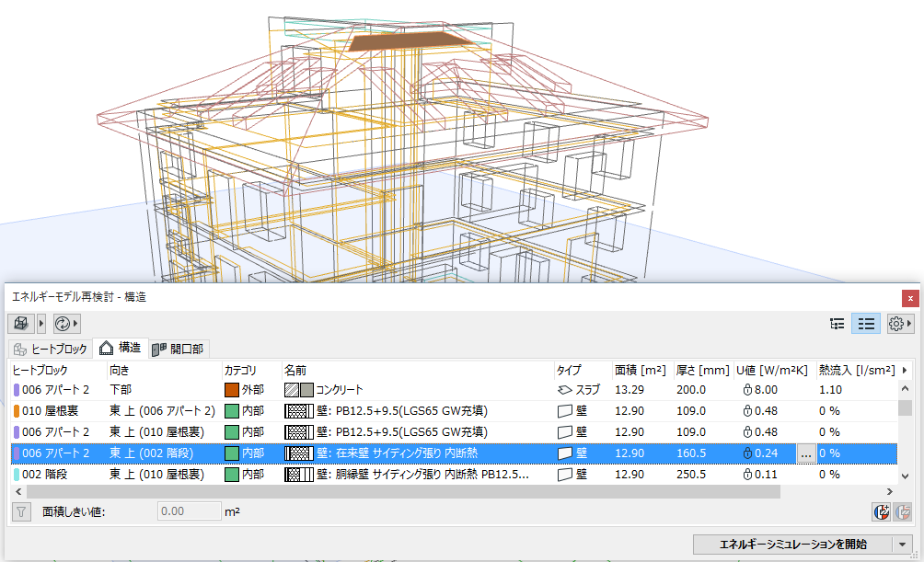
Task: Click the 厚さ [mm] column header
Action: (703, 371)
